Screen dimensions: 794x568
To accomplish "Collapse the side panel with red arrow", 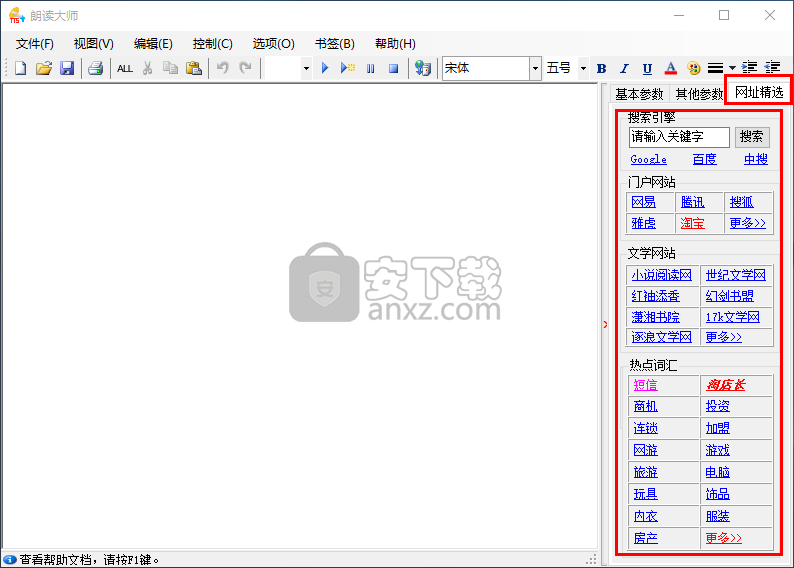I will 605,324.
